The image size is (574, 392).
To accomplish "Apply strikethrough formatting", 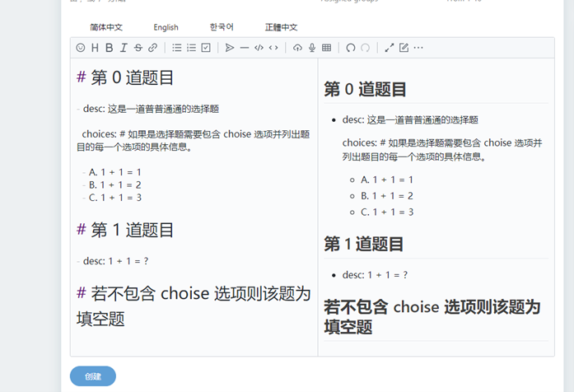I will click(138, 48).
